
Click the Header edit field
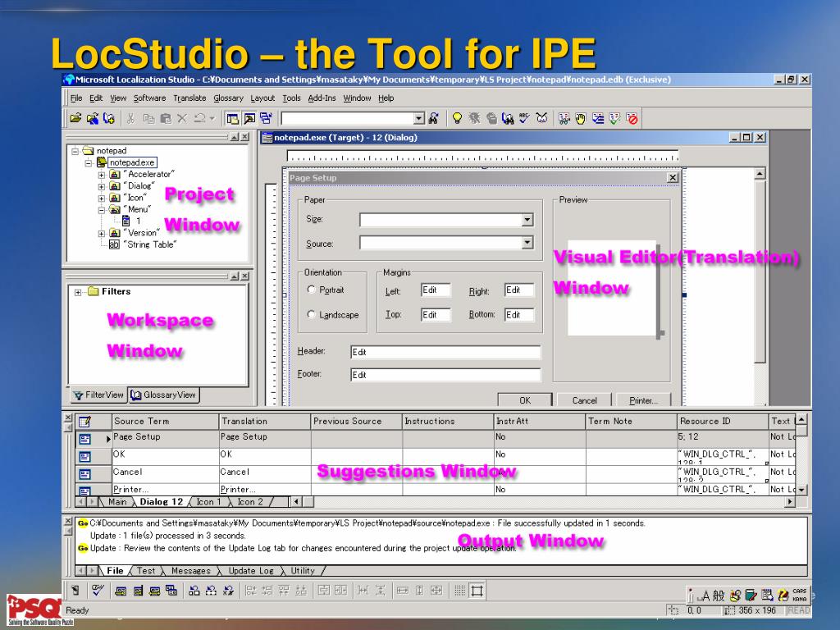coord(445,352)
